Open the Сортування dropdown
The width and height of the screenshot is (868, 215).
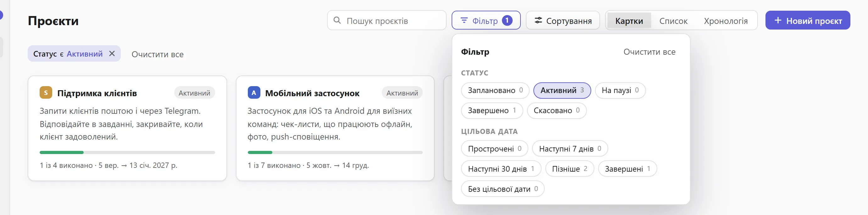[x=563, y=20]
